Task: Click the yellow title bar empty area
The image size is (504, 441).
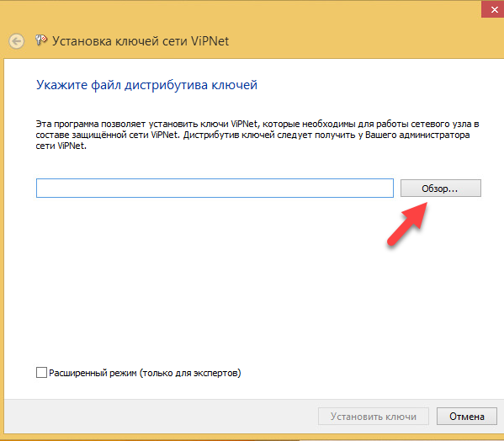Action: [353, 35]
